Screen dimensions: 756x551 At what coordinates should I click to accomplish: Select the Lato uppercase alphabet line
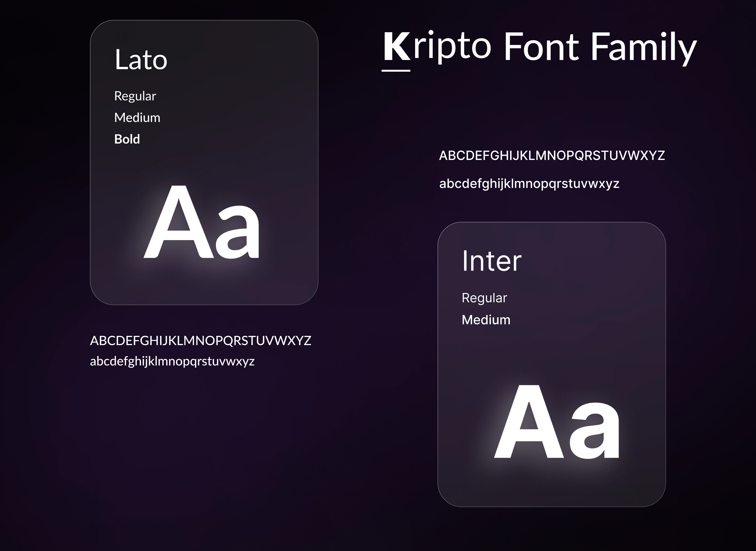click(201, 340)
